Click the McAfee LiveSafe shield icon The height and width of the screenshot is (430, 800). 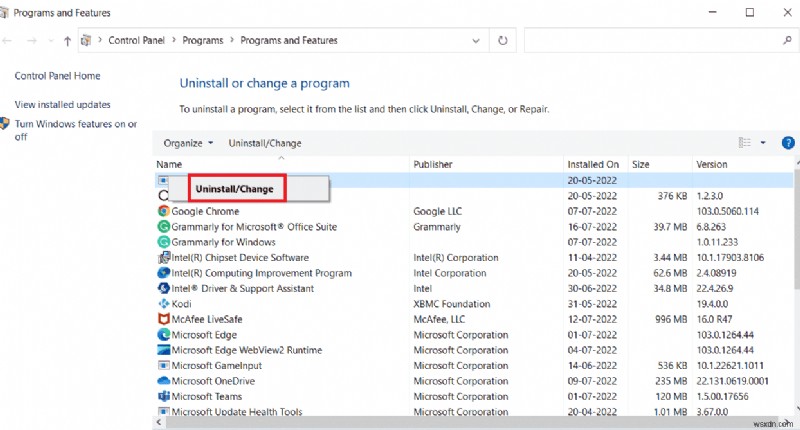[164, 319]
